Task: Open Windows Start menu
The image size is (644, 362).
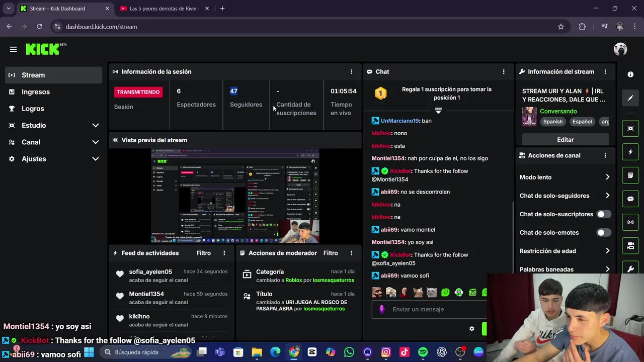Action: click(89, 352)
